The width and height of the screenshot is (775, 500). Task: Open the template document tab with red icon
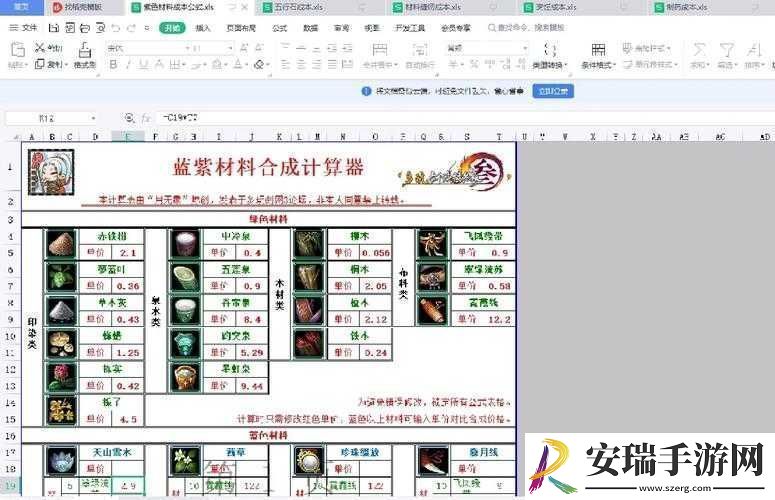click(x=83, y=7)
